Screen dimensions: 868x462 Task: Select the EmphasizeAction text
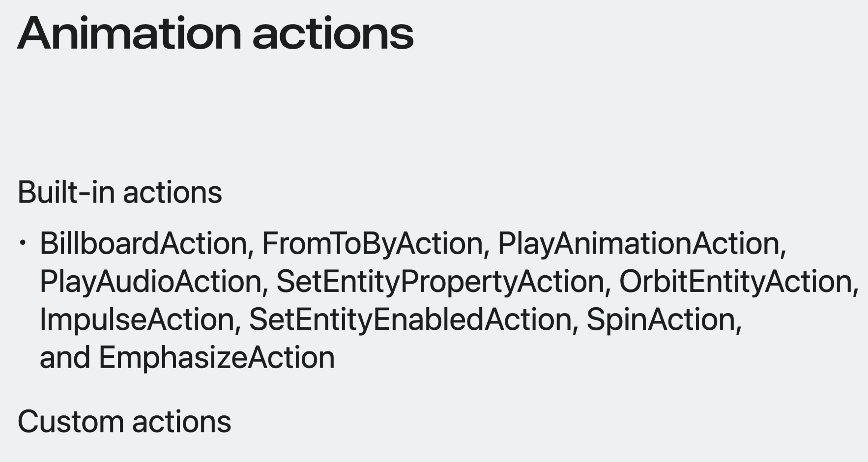click(x=216, y=357)
